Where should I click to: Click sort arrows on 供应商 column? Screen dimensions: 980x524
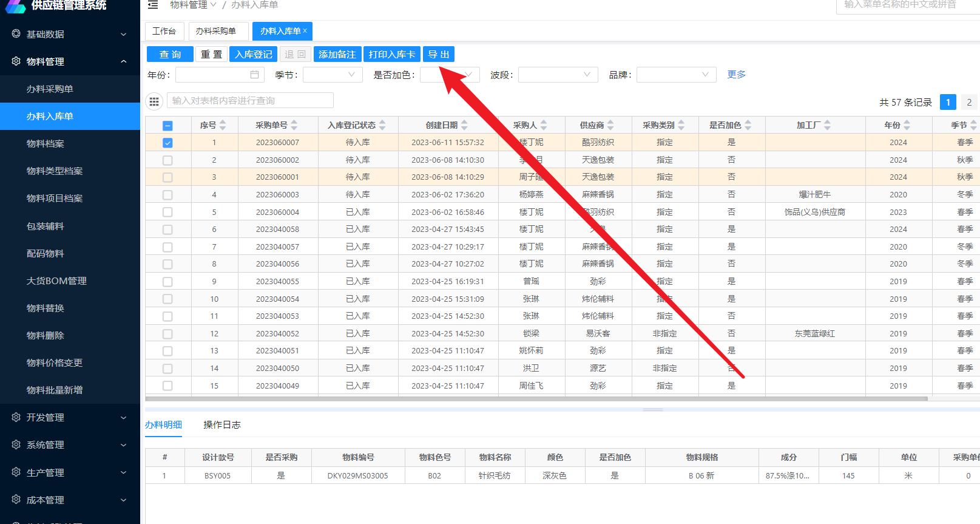(610, 125)
